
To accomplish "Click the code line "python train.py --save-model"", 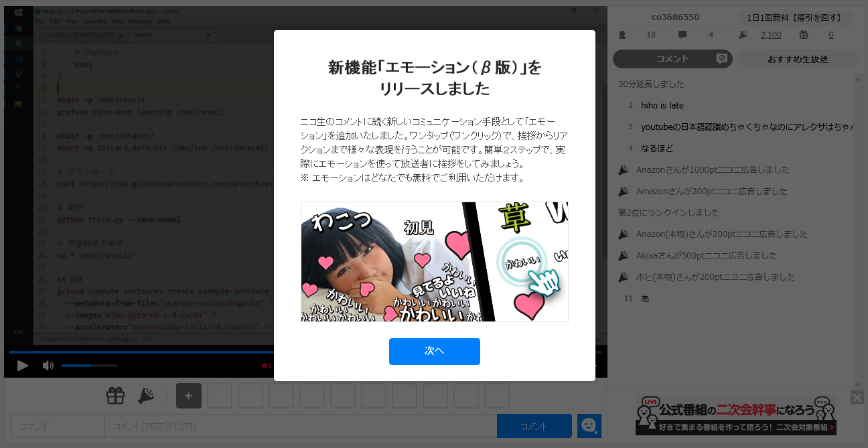I will [x=119, y=220].
